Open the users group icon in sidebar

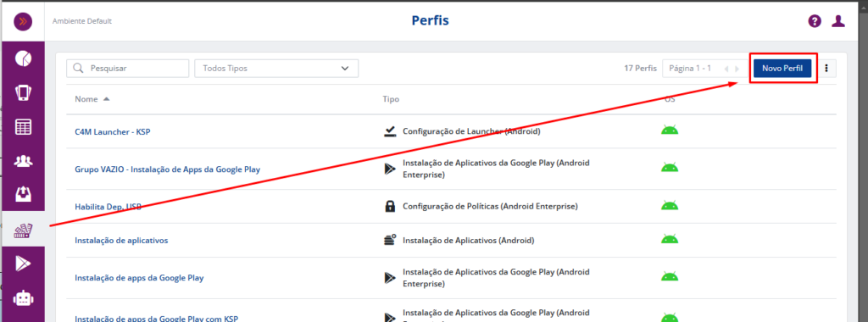click(x=23, y=161)
